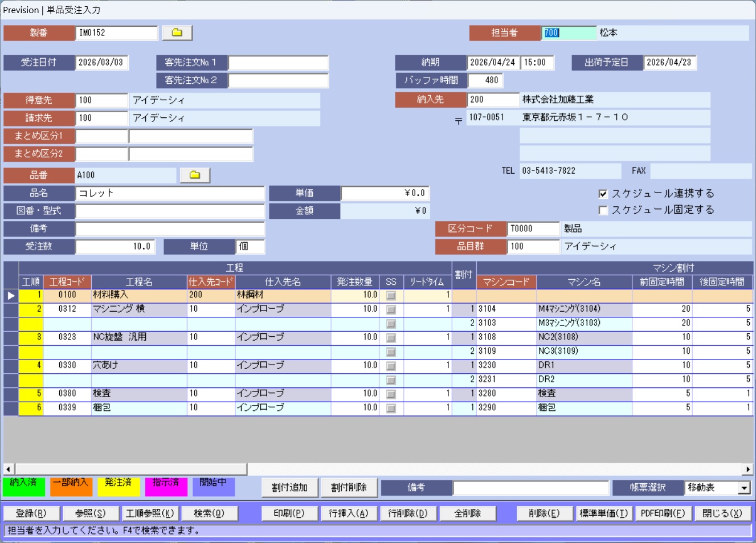Click the 担当者 code field showing 700

[569, 32]
